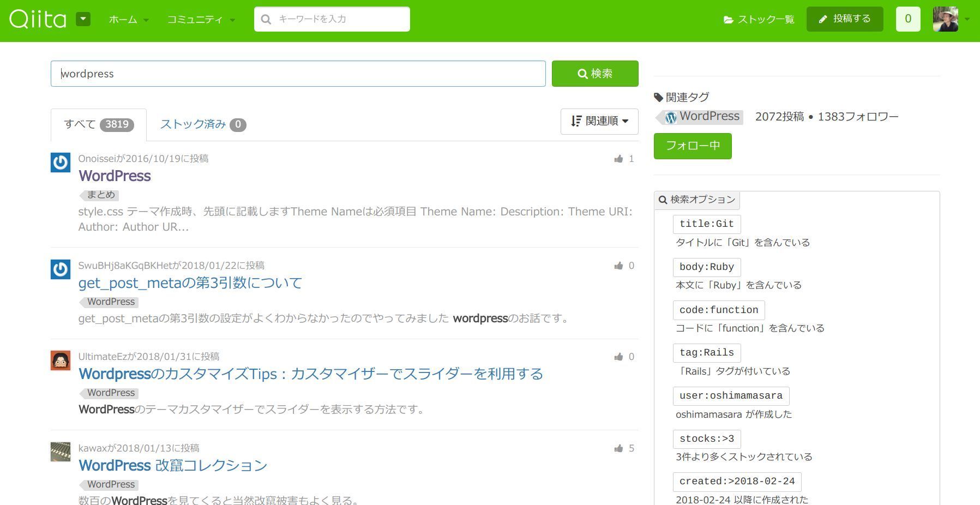
Task: Click the 投稿する button
Action: (x=845, y=19)
